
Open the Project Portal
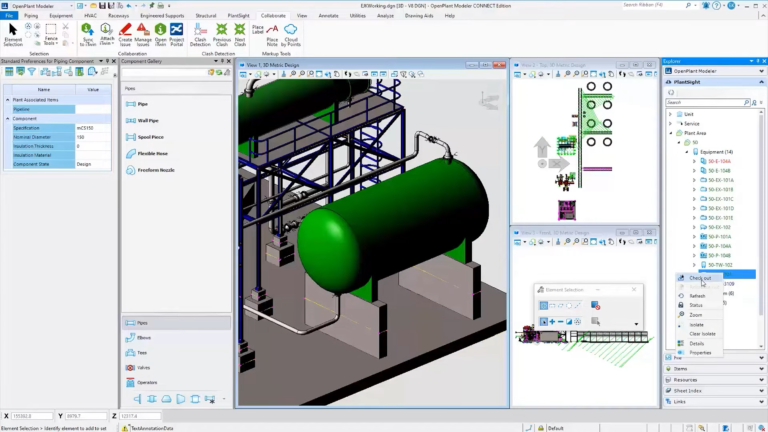tap(177, 35)
